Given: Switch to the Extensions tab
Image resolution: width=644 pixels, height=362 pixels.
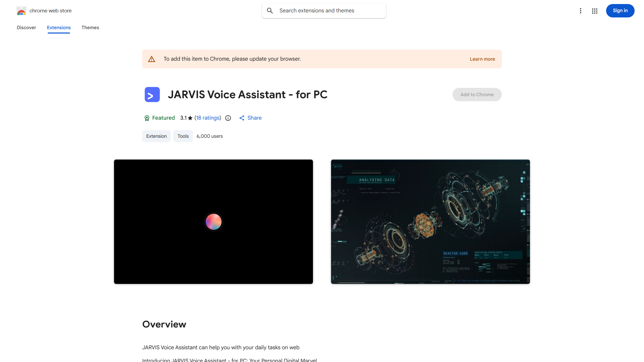Looking at the screenshot, I should [59, 27].
